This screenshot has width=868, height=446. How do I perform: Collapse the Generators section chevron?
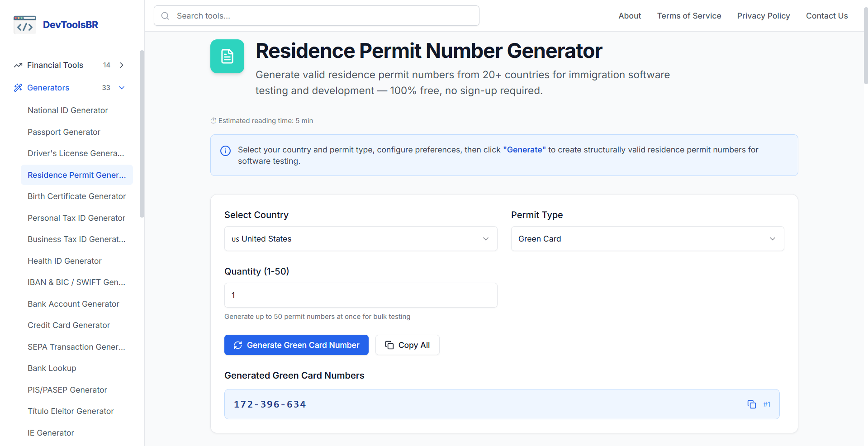(x=122, y=88)
